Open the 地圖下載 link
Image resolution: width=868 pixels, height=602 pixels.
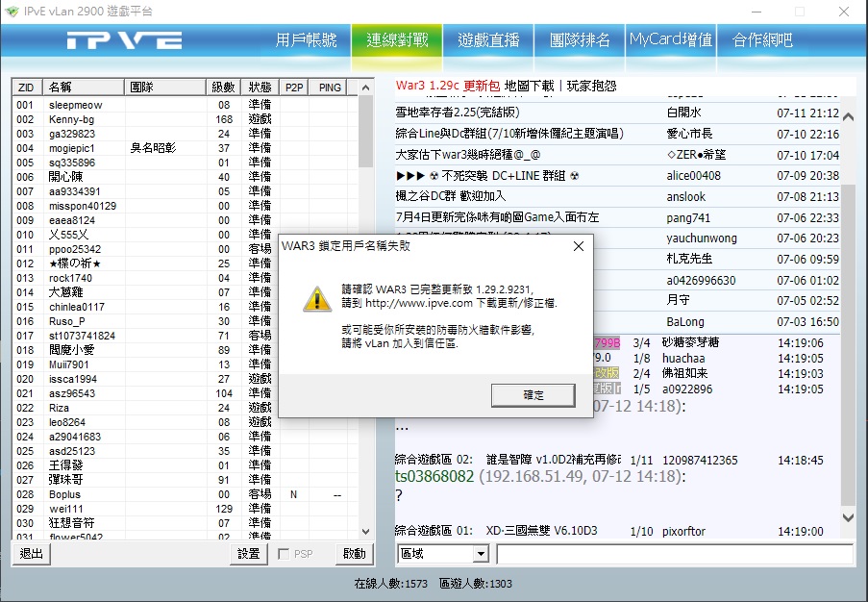tap(530, 86)
